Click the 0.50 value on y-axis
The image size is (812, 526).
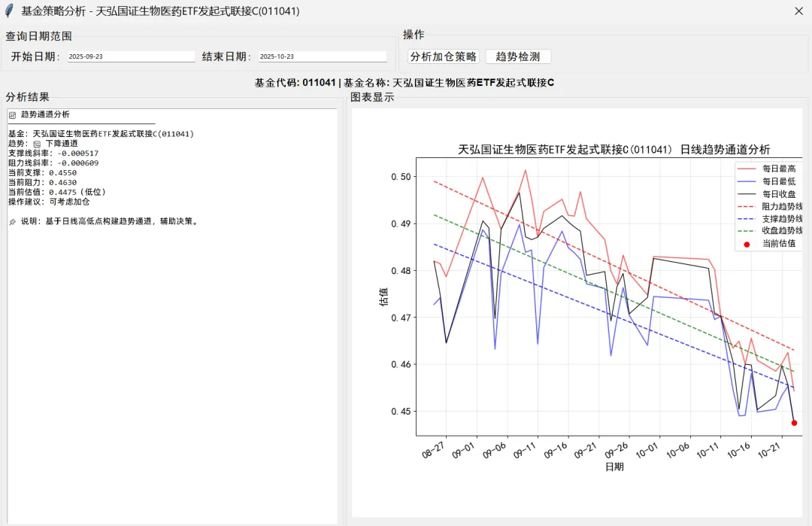point(401,177)
